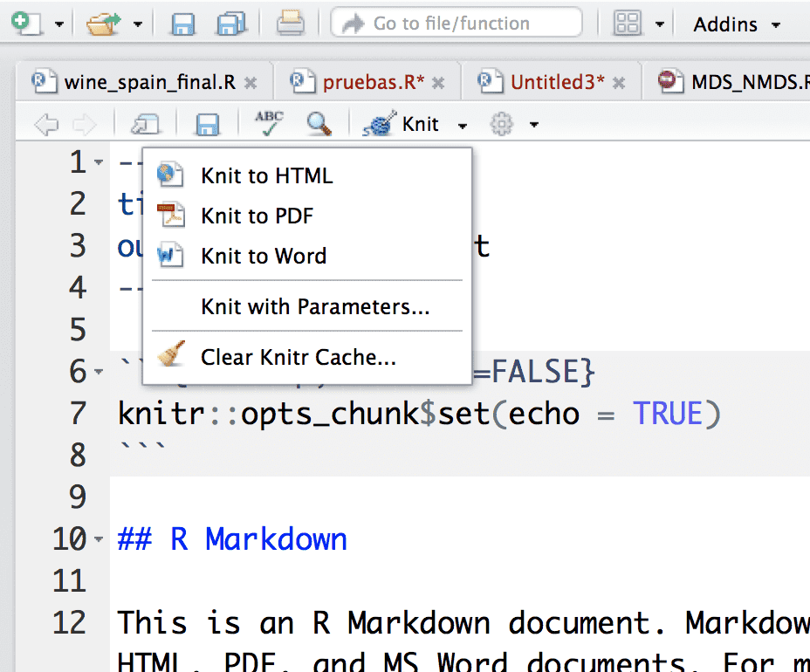Click the knitr::opts_chunk$set code line
This screenshot has width=810, height=672.
(x=419, y=414)
